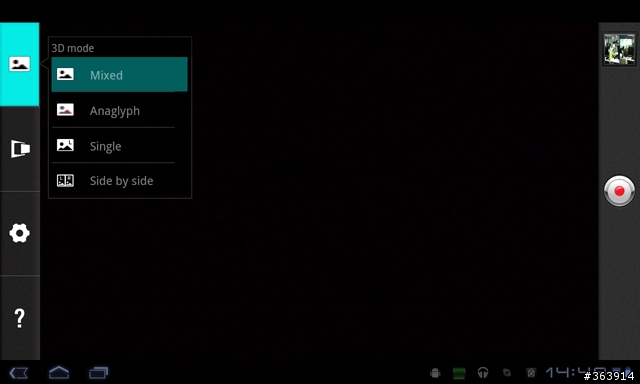Tap the Side by side mode icon

point(65,180)
